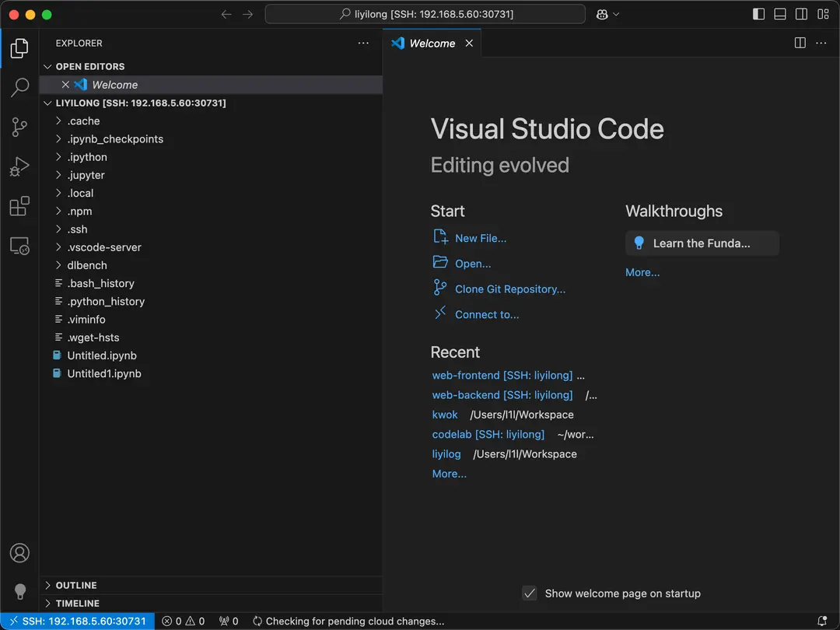Toggle the bottom panel layout icon
840x630 pixels.
coord(780,15)
